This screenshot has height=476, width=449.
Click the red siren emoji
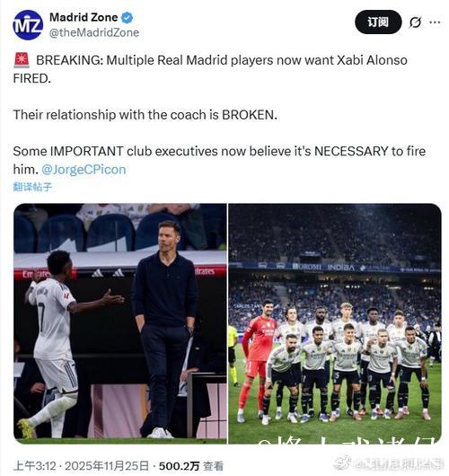point(22,60)
